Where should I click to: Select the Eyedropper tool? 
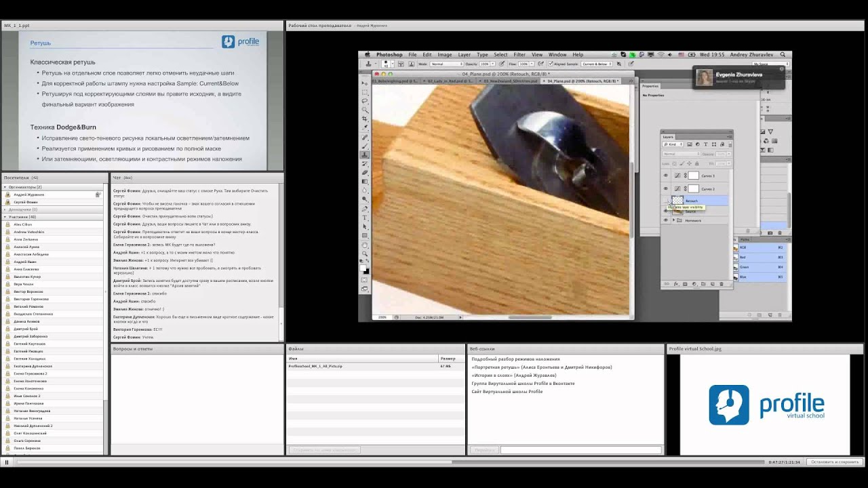365,127
